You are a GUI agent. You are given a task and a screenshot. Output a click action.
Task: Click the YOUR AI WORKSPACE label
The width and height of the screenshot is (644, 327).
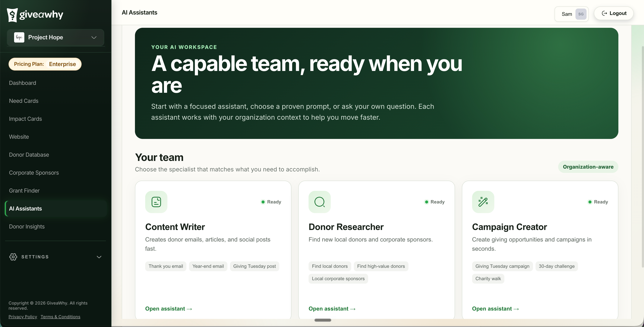[184, 47]
